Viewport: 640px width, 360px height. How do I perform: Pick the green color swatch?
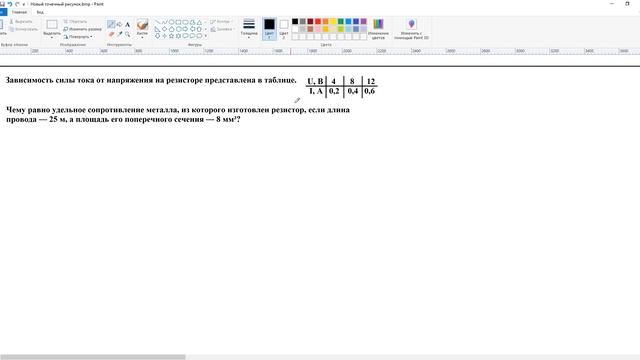click(x=341, y=21)
